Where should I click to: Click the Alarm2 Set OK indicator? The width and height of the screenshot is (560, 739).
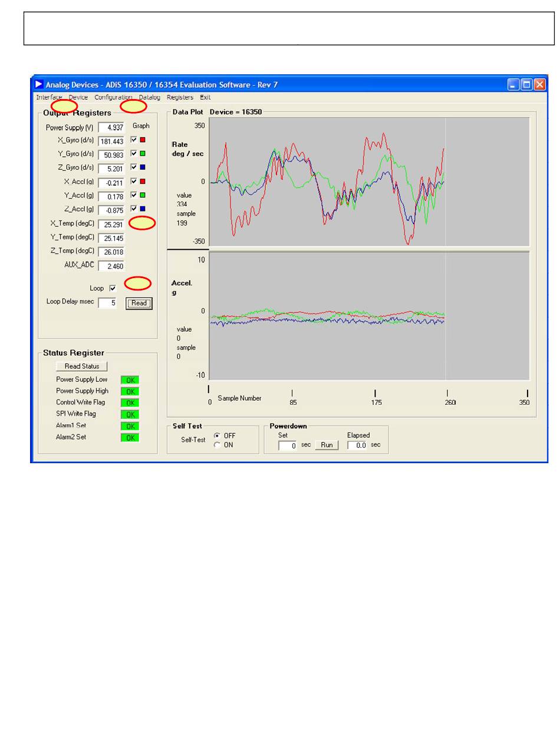130,437
